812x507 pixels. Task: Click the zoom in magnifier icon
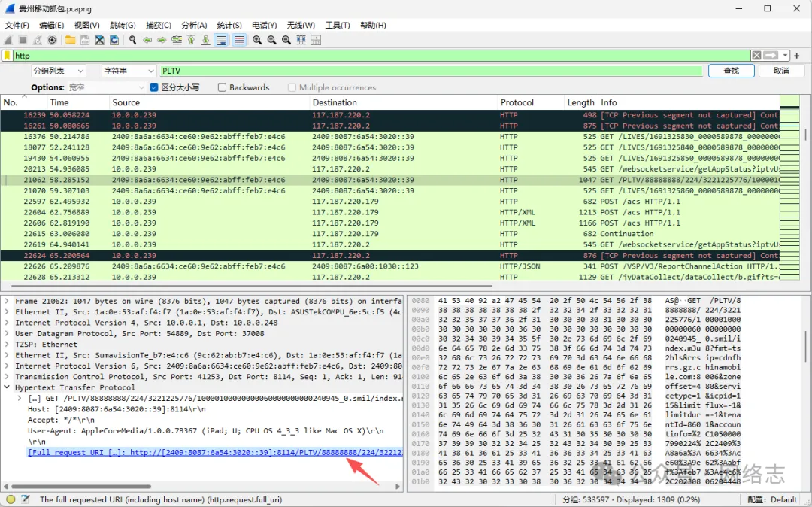[x=257, y=40]
